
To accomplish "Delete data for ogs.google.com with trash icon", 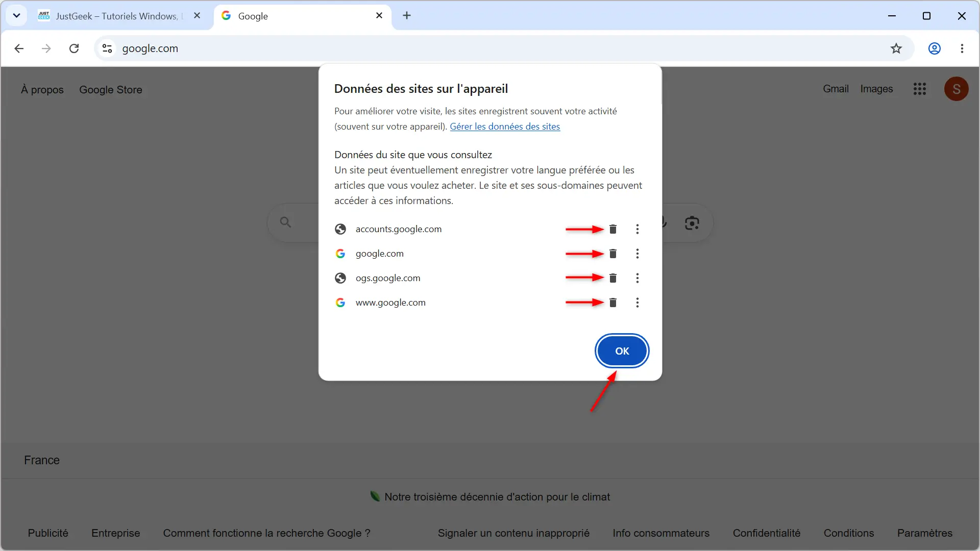I will pos(613,278).
